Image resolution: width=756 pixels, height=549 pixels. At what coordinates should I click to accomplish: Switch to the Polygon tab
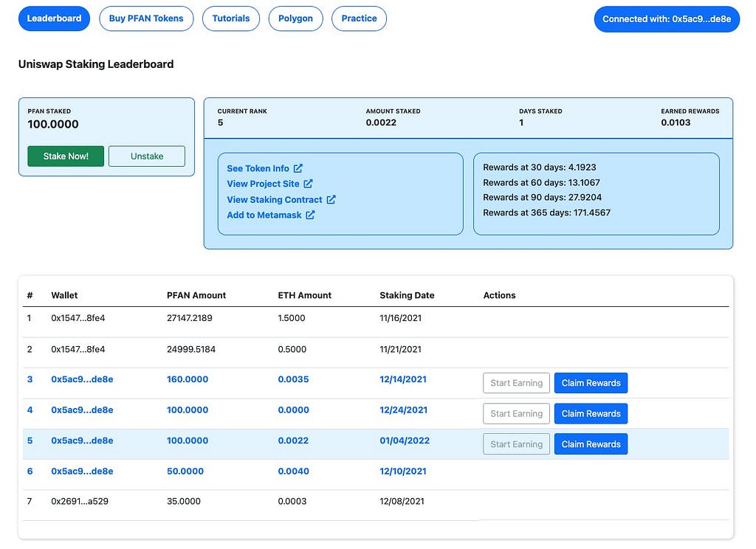coord(295,18)
